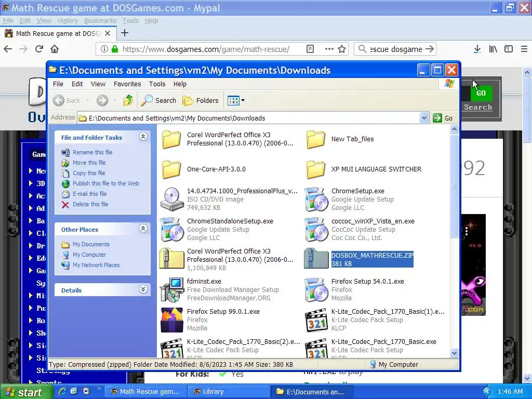
Task: Click Publish this file to the Web
Action: [x=105, y=183]
